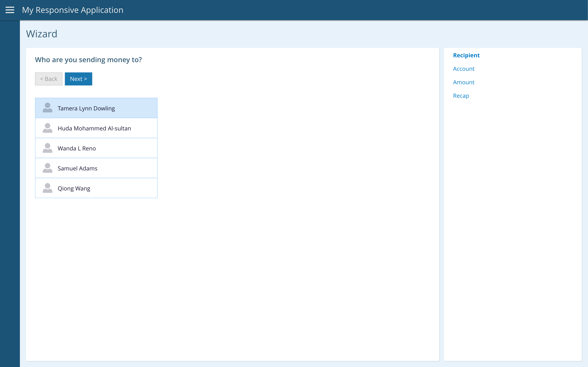Click Huda Mohammed Al-sultan's avatar icon
Screen dimensions: 588x367
[x=47, y=128]
